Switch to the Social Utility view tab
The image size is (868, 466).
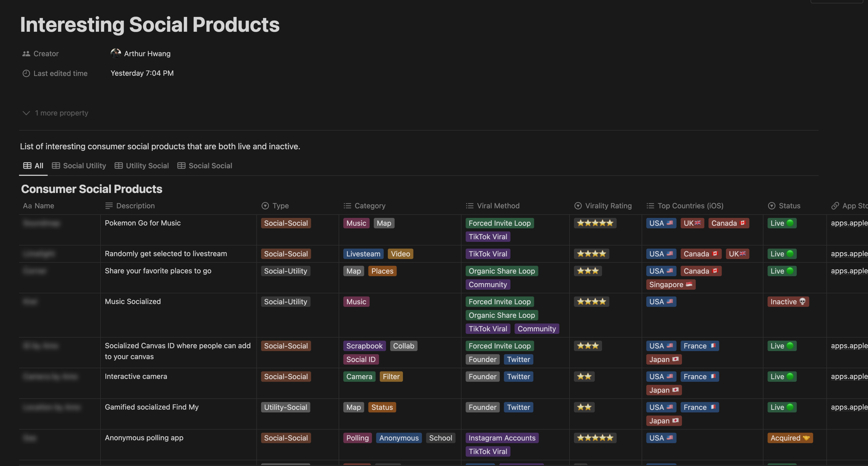79,166
